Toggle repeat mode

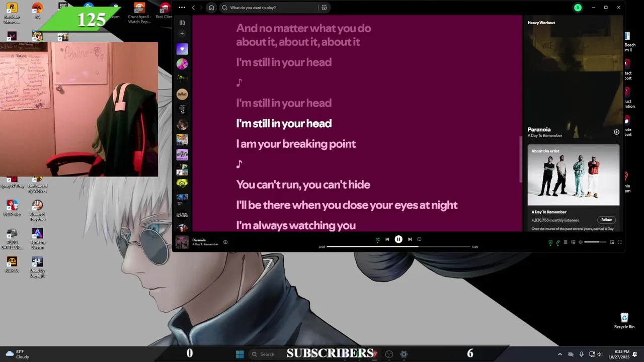point(419,239)
